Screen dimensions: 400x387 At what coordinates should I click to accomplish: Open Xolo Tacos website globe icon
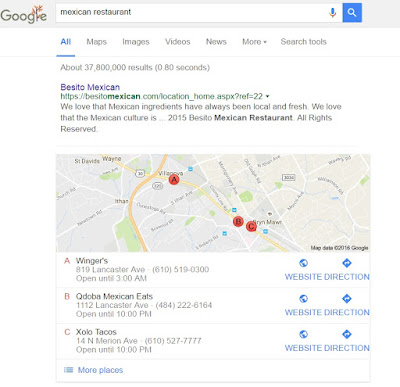tap(303, 334)
